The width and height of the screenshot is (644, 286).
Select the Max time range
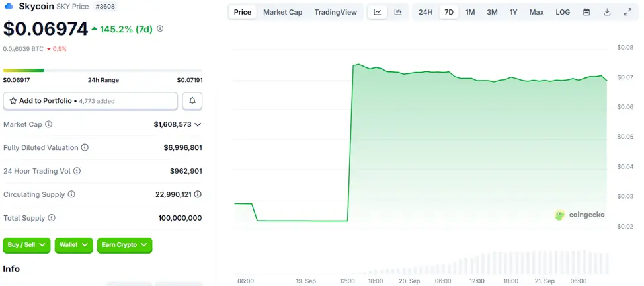(x=536, y=12)
